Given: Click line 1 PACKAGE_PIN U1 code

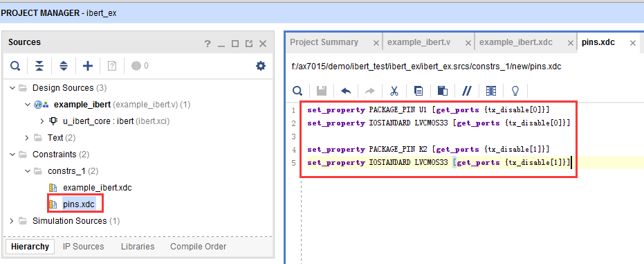Looking at the screenshot, I should pos(428,110).
